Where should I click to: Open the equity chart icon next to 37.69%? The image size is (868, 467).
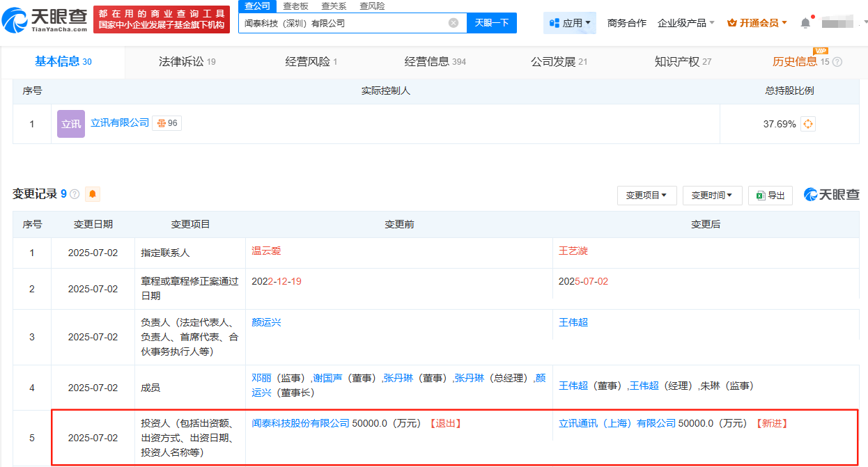pyautogui.click(x=808, y=124)
